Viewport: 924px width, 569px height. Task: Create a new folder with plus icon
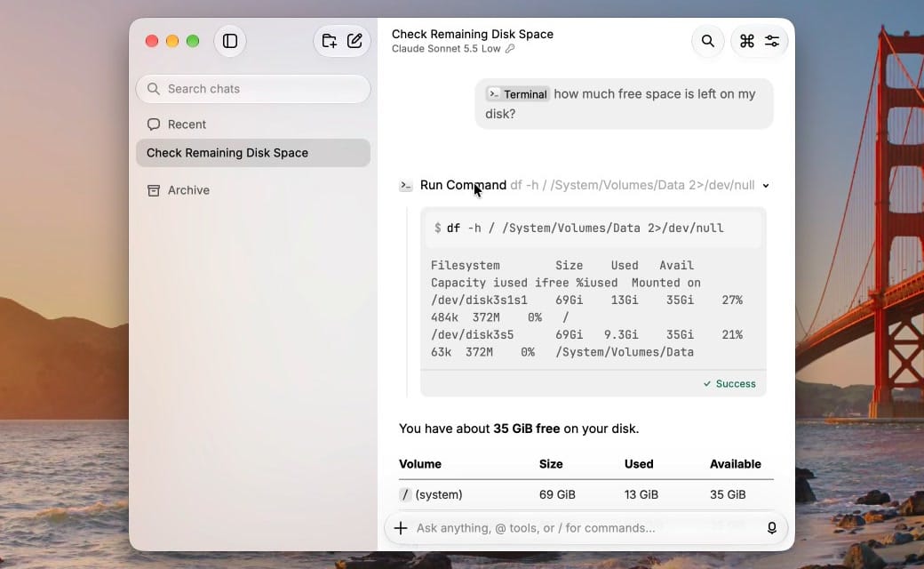(329, 41)
